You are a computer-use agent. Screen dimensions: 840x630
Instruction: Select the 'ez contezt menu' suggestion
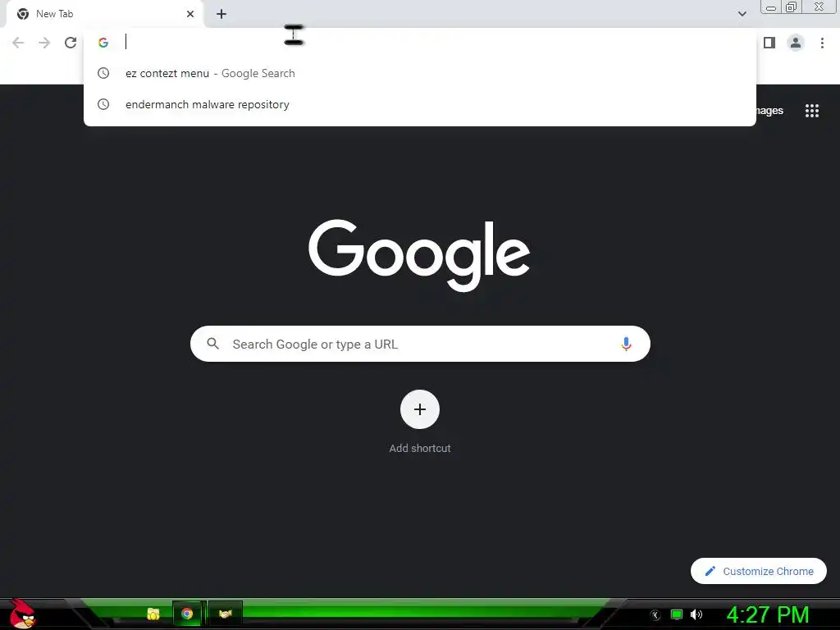420,73
